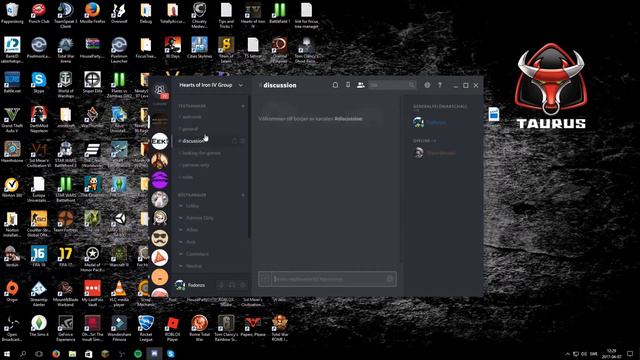
Task: Open the Windows Store taskbar icon
Action: (x=89, y=354)
